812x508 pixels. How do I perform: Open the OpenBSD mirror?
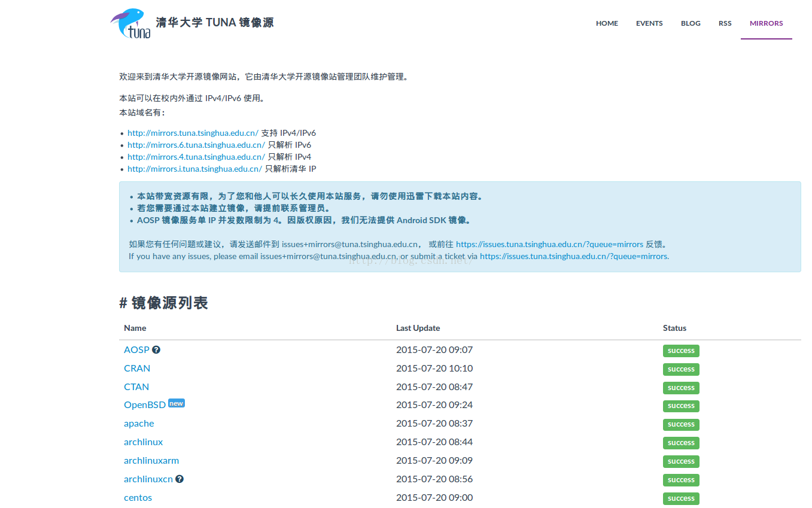click(x=145, y=405)
